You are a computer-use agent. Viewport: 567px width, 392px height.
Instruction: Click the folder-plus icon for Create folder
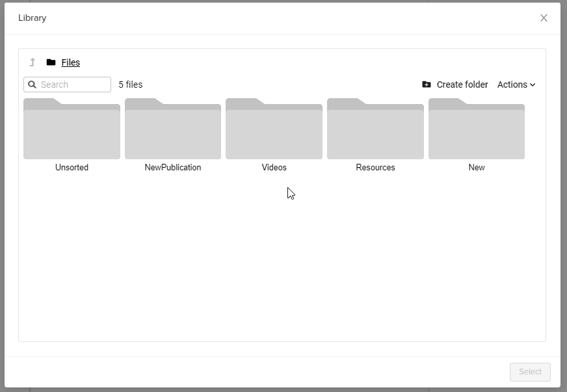427,85
